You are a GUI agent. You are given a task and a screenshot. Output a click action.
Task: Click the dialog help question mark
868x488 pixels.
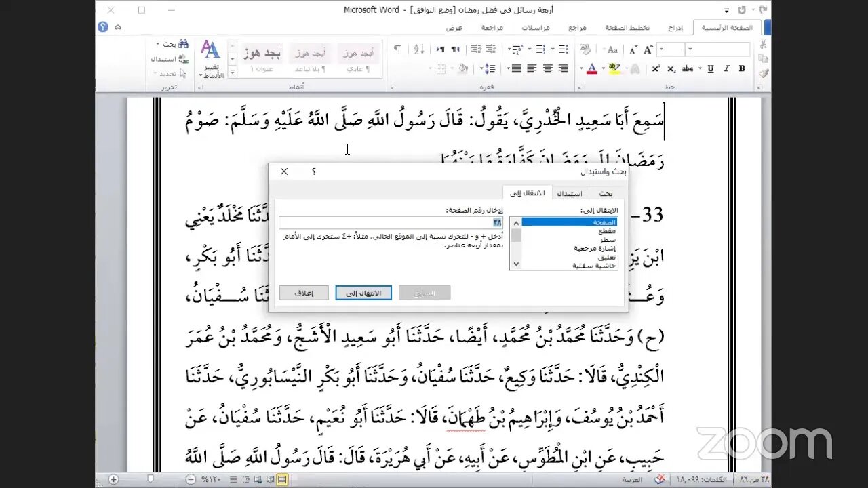[x=314, y=171]
